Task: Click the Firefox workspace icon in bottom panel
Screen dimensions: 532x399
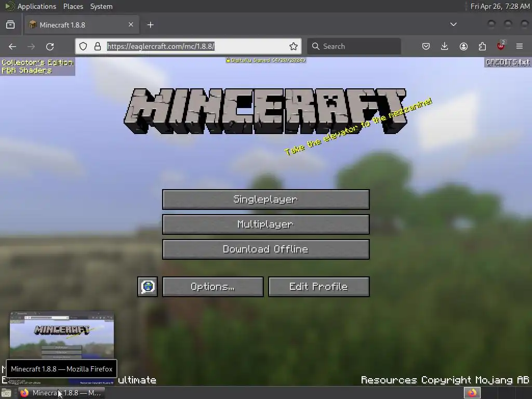Action: click(x=472, y=393)
